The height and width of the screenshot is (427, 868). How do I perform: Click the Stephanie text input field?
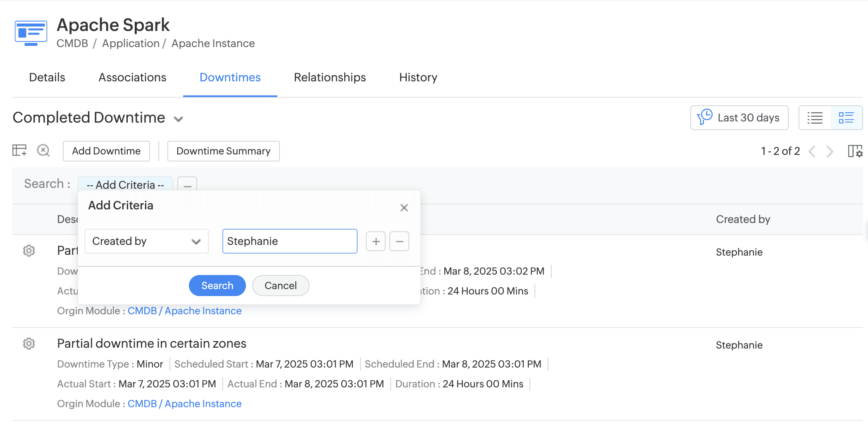pyautogui.click(x=290, y=241)
